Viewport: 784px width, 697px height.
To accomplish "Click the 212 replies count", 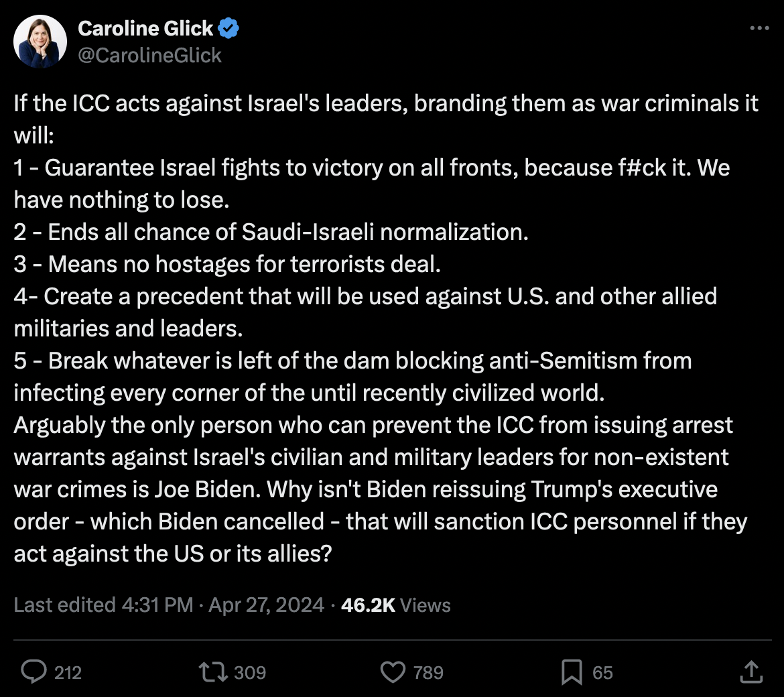I will point(68,672).
